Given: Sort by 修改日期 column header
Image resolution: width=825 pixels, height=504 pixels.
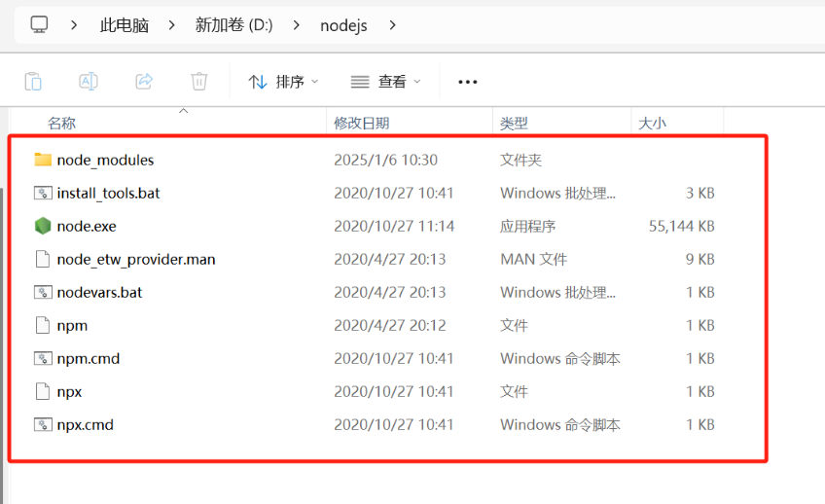Looking at the screenshot, I should point(362,124).
